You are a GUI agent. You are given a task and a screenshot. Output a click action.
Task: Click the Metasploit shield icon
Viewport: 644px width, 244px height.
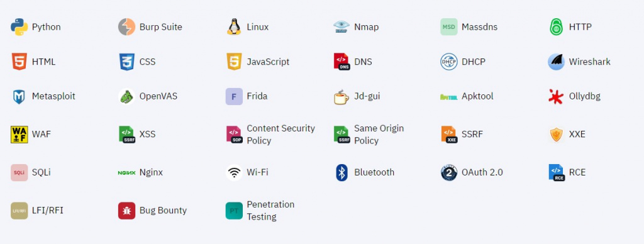[19, 97]
